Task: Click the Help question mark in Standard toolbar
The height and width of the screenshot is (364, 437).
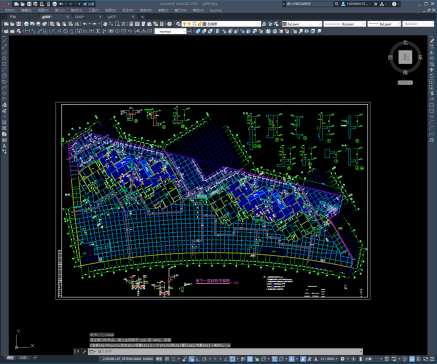Action: point(169,24)
